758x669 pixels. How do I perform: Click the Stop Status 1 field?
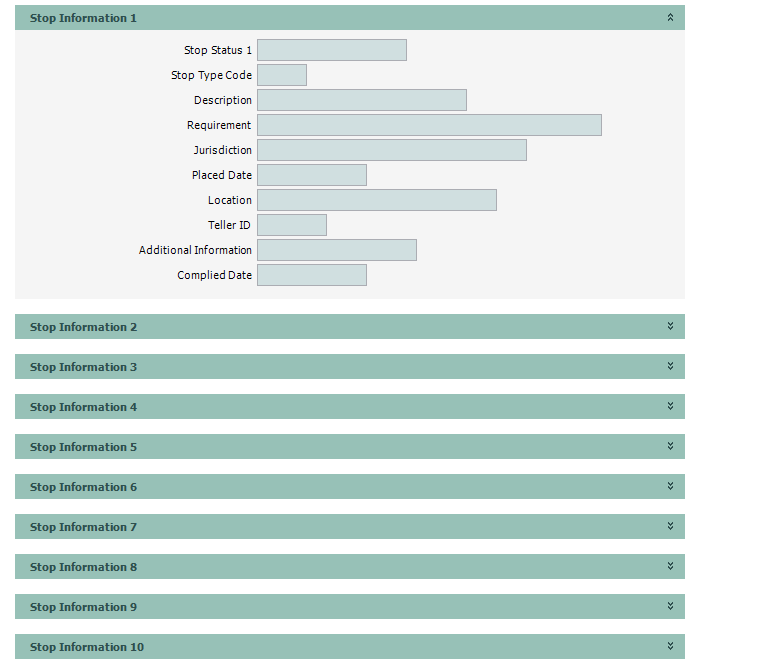pyautogui.click(x=331, y=50)
